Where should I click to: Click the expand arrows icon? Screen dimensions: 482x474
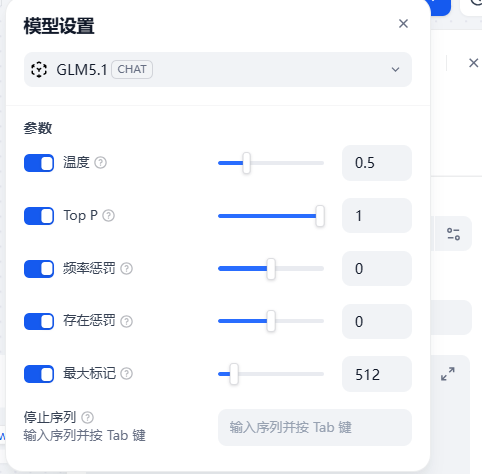click(x=448, y=374)
